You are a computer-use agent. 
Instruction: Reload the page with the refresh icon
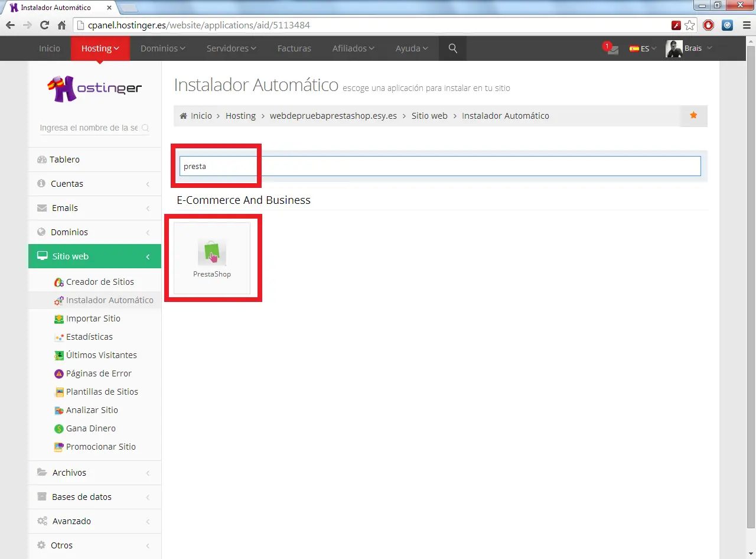[x=44, y=25]
